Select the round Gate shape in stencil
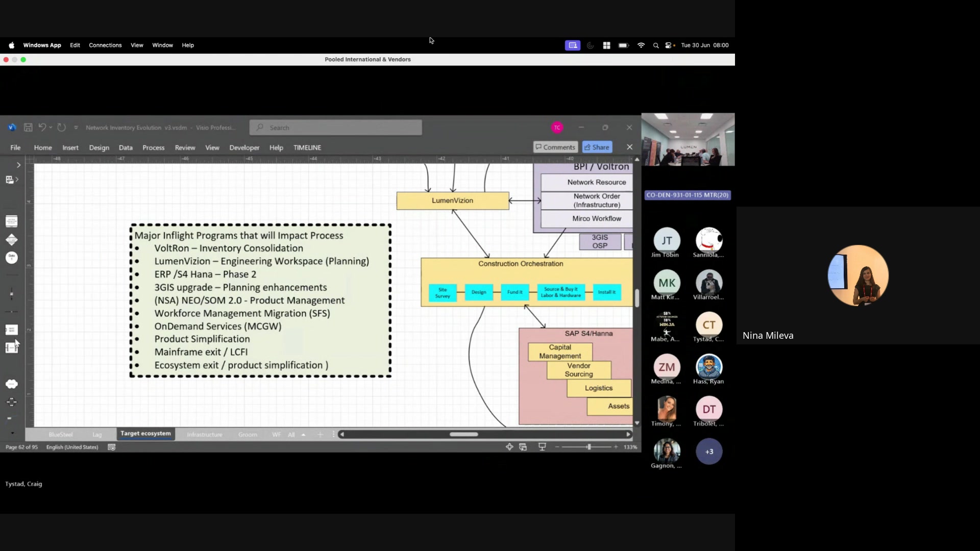Screen dimensions: 980x551 click(11, 258)
